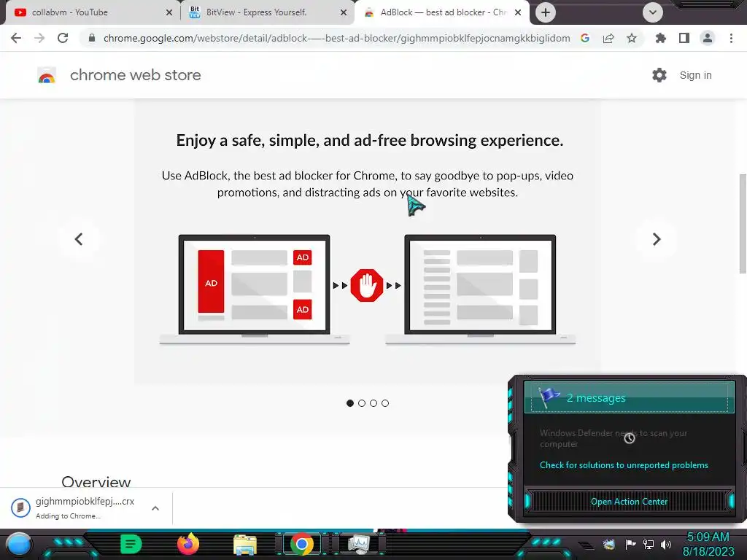Toggle the side panel icon

coord(684,38)
